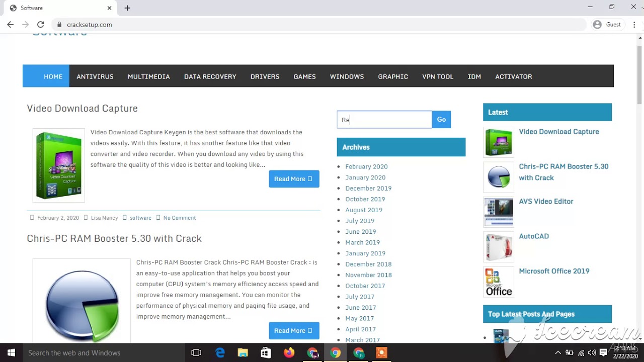Open the GAMES category menu
This screenshot has width=644, height=362.
[305, 76]
